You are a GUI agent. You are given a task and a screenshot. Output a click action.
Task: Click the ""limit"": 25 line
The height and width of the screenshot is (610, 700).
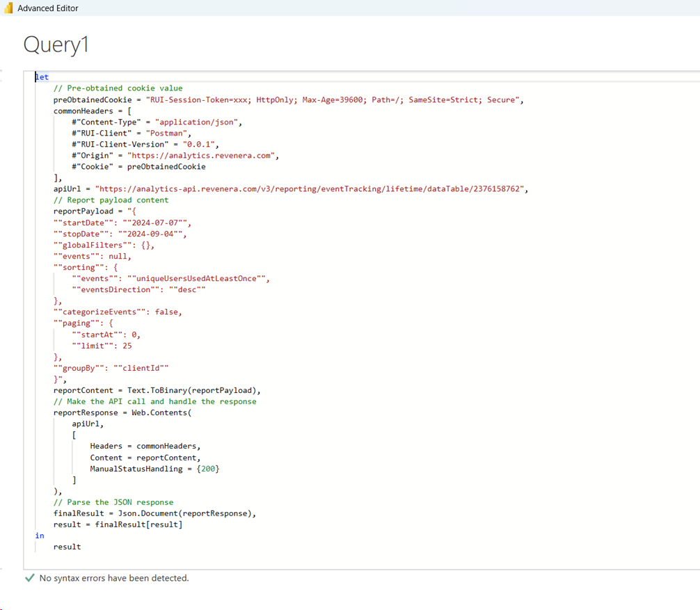pos(102,346)
